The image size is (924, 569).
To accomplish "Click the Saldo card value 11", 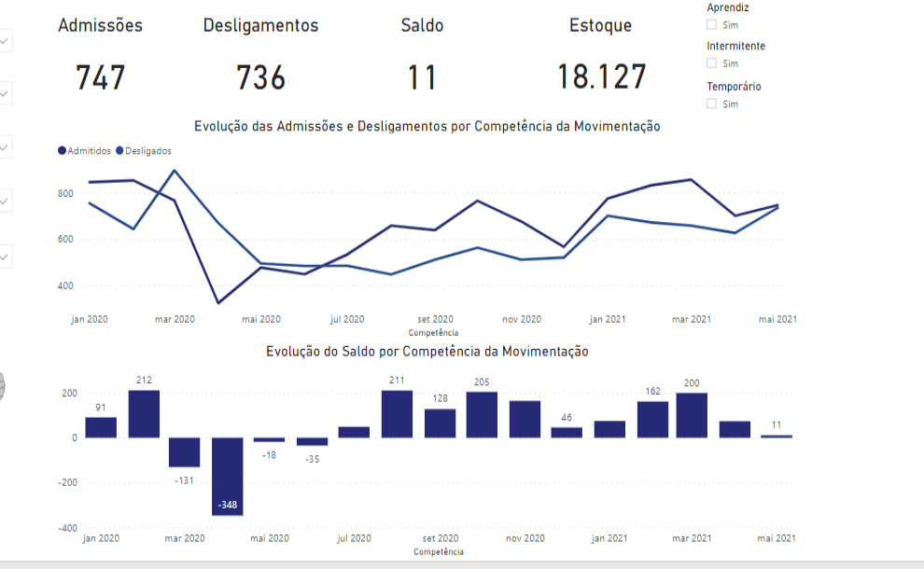I will (422, 77).
